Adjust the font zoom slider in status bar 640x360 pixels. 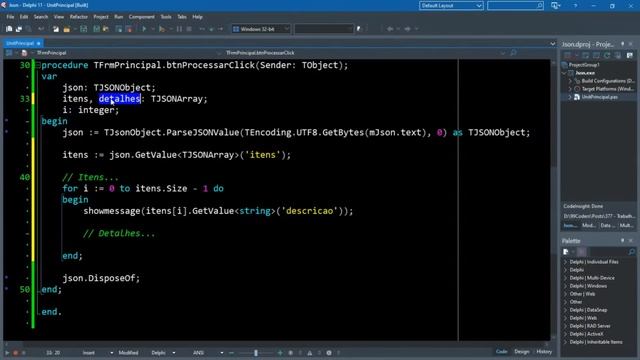coord(256,353)
